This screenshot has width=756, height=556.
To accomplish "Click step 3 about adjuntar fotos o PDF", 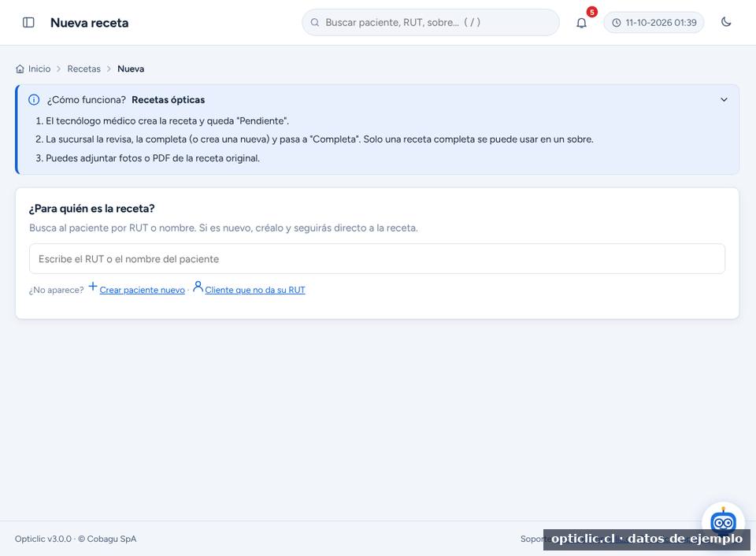I will tap(153, 158).
